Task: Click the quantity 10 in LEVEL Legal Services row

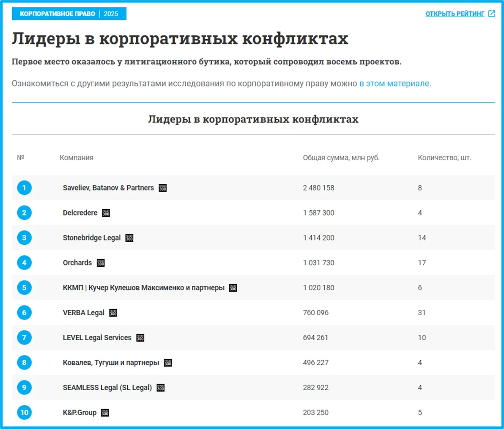Action: 422,337
